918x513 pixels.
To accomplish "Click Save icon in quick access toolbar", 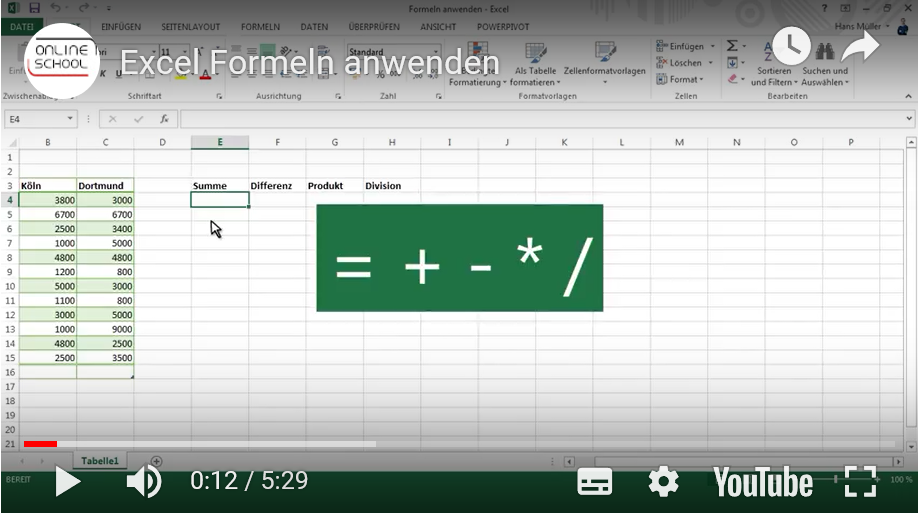I will click(x=34, y=8).
